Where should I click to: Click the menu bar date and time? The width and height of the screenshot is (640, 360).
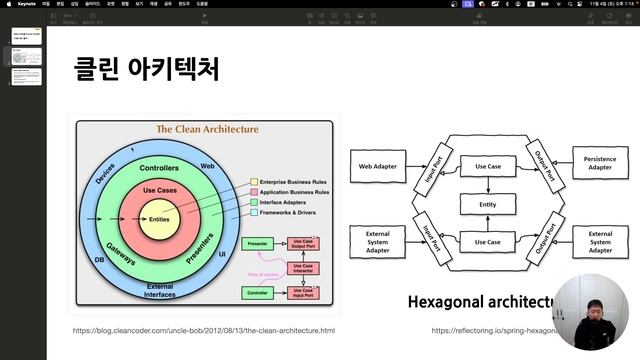tap(613, 4)
